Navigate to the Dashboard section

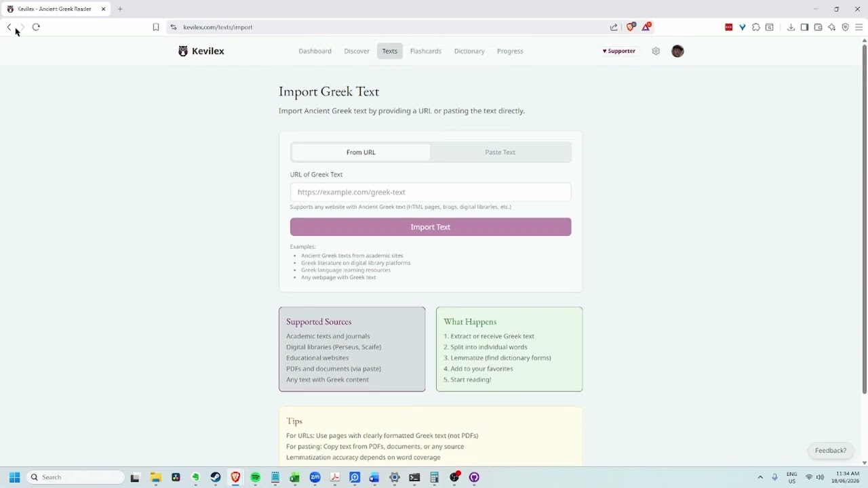coord(315,51)
